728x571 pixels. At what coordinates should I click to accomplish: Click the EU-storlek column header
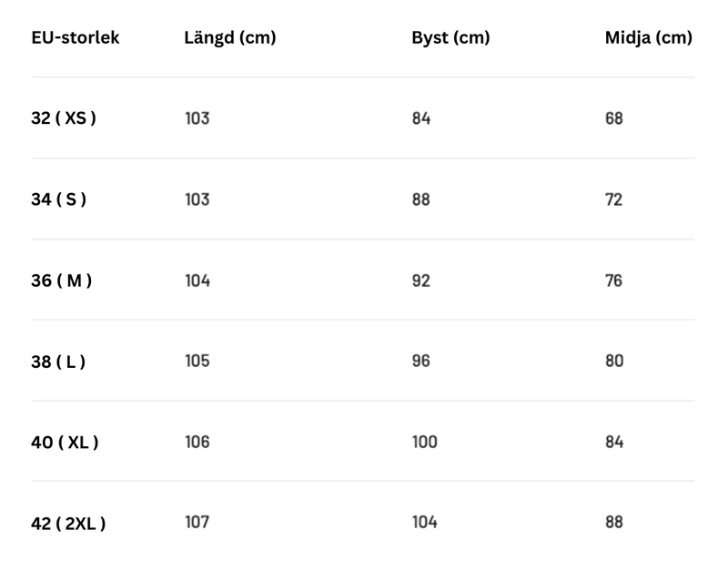(76, 37)
